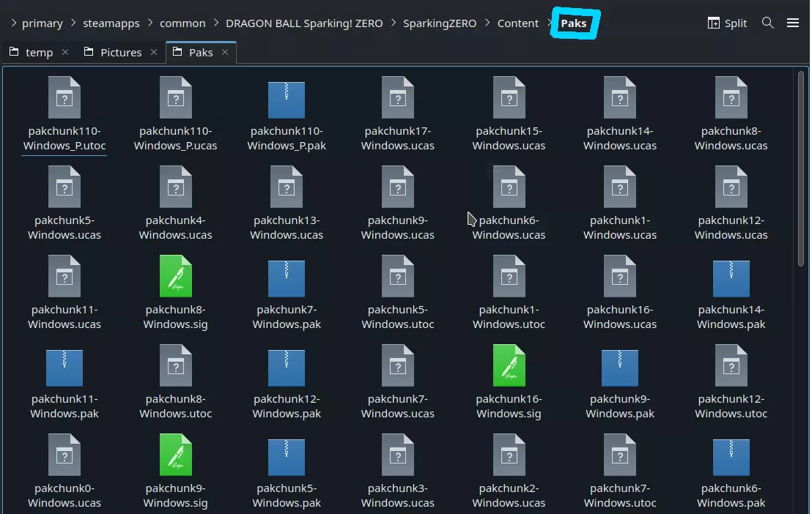Select pakchunk3-Windows.ucas file icon
The height and width of the screenshot is (514, 812).
[398, 455]
